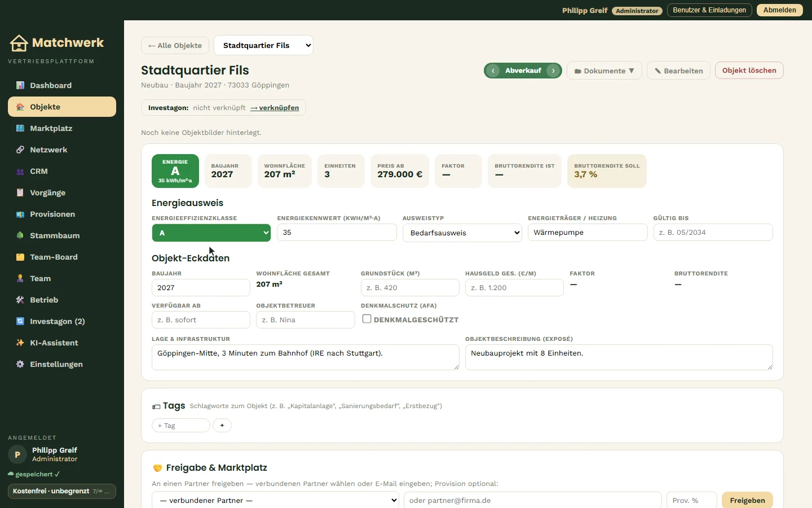The image size is (812, 508).
Task: Expand the Dokumente dropdown menu
Action: click(604, 71)
